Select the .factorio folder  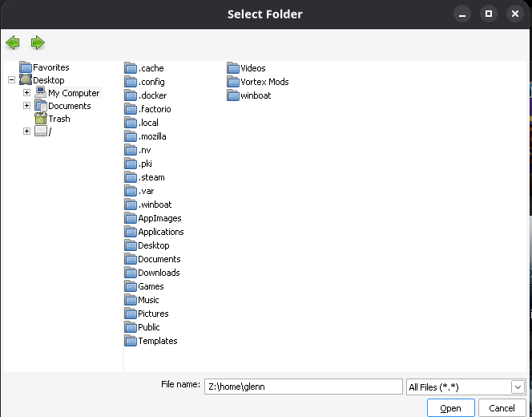[154, 109]
